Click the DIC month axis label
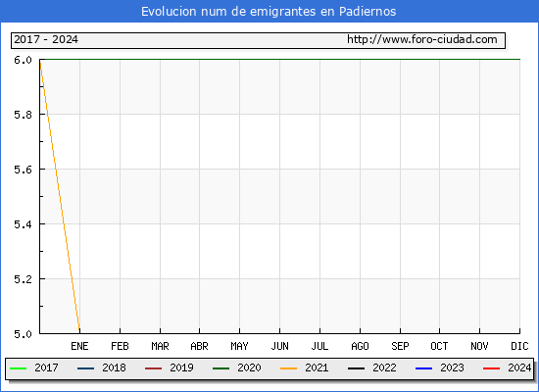Screen dimensions: 539x392 [x=519, y=346]
